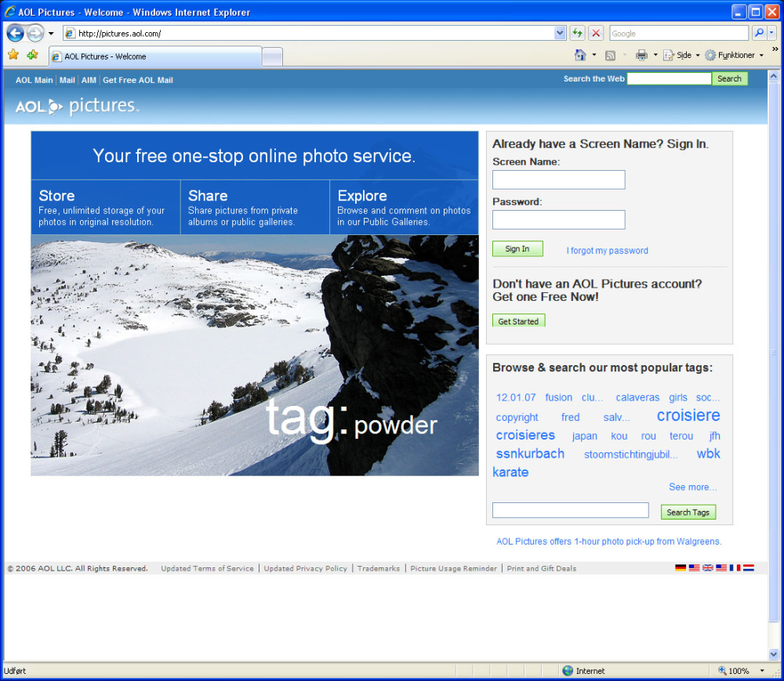The height and width of the screenshot is (681, 784).
Task: Click the Refresh page icon
Action: tap(578, 34)
